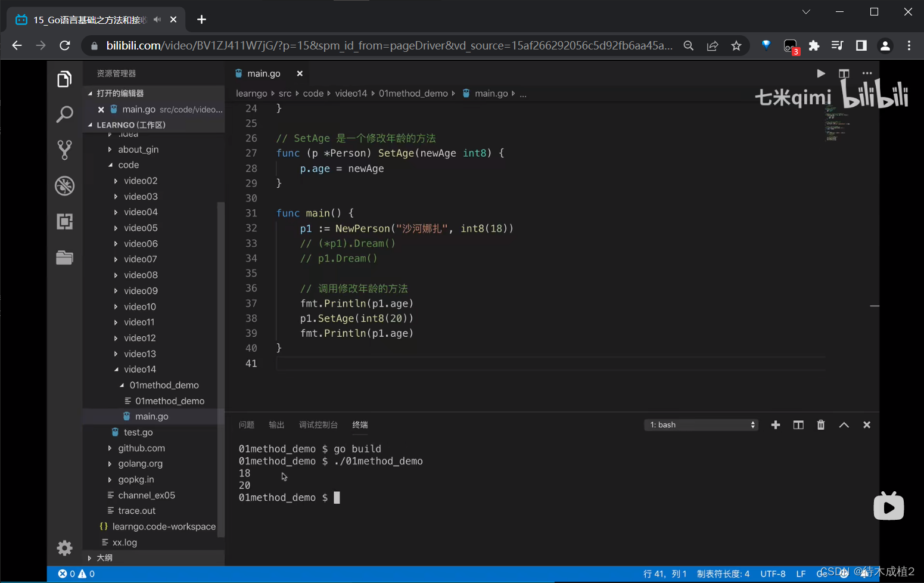Expand the 大纲 outline section
The height and width of the screenshot is (583, 924).
[x=154, y=558]
